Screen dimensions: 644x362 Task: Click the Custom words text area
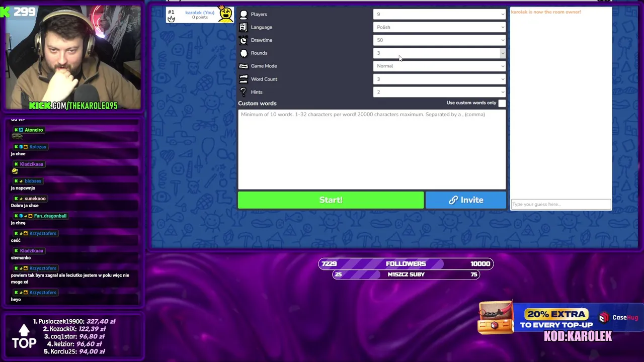(372, 149)
